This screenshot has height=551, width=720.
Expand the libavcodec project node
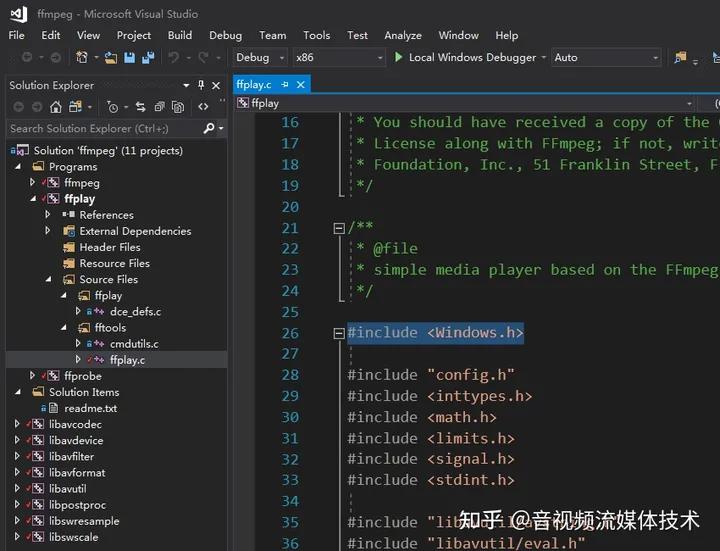click(x=17, y=424)
